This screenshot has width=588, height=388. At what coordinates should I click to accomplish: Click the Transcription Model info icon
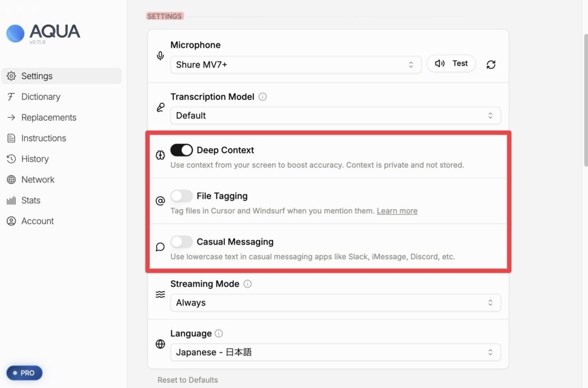click(x=262, y=97)
